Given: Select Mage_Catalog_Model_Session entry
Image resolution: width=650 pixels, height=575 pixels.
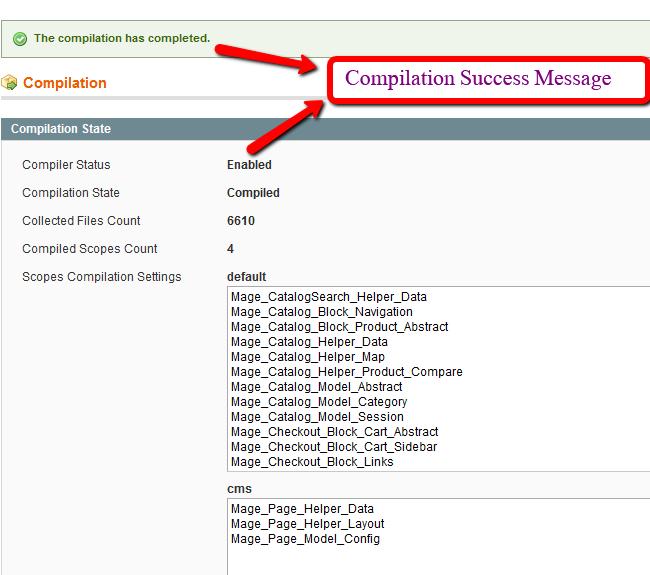Looking at the screenshot, I should (317, 417).
